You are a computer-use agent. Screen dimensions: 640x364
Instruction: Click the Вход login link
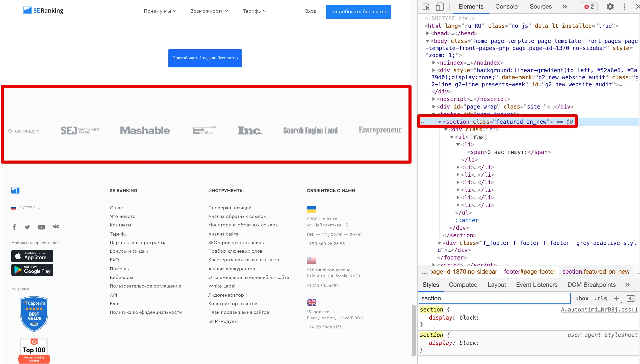(x=311, y=11)
